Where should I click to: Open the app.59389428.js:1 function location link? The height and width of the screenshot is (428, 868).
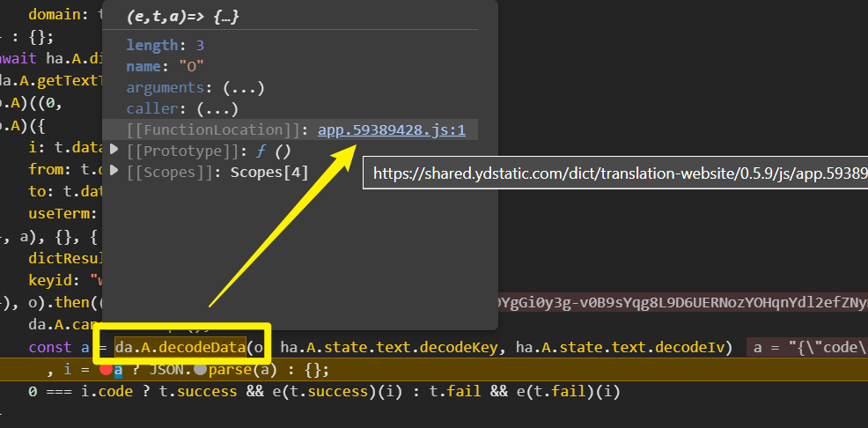[391, 130]
